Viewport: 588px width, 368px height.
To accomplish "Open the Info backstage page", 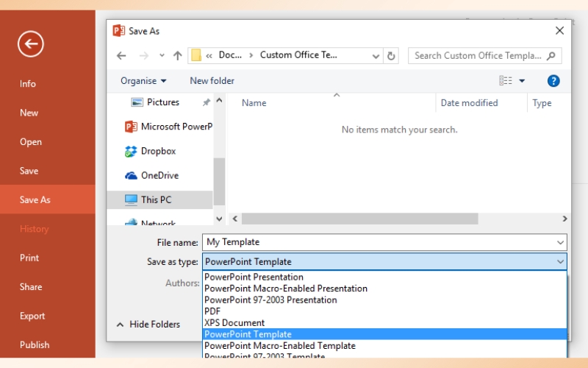I will click(28, 84).
